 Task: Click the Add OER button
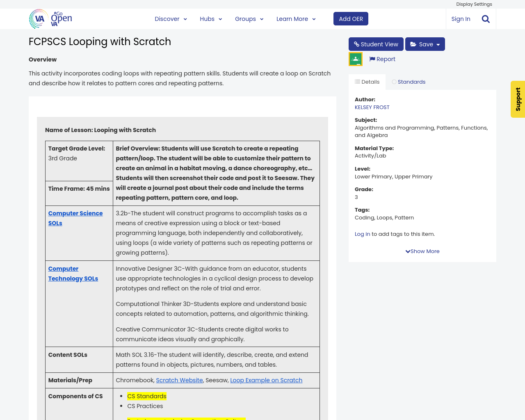(x=351, y=18)
